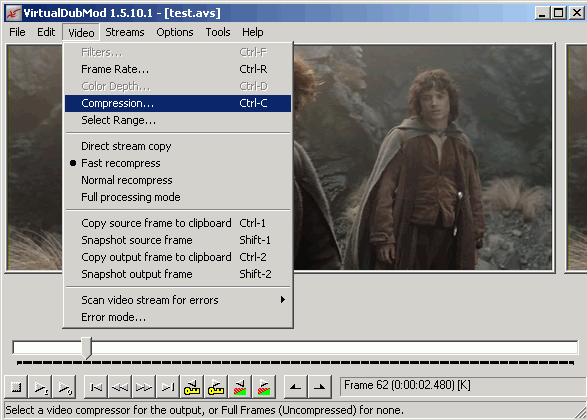Jump to previous scene change
This screenshot has height=420, width=587.
(x=240, y=387)
